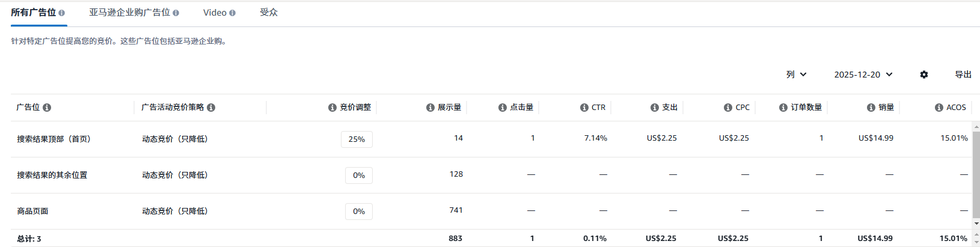Click info icon beside 广告位 column header

point(47,108)
